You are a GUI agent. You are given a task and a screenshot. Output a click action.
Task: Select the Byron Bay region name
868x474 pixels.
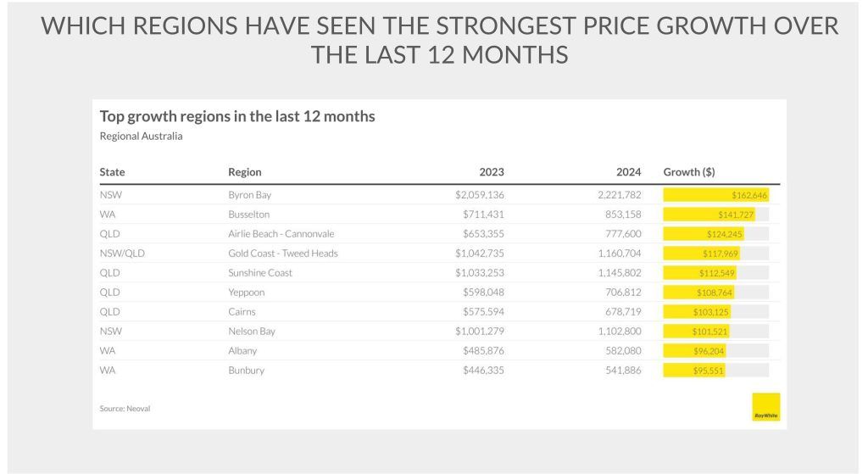(250, 195)
